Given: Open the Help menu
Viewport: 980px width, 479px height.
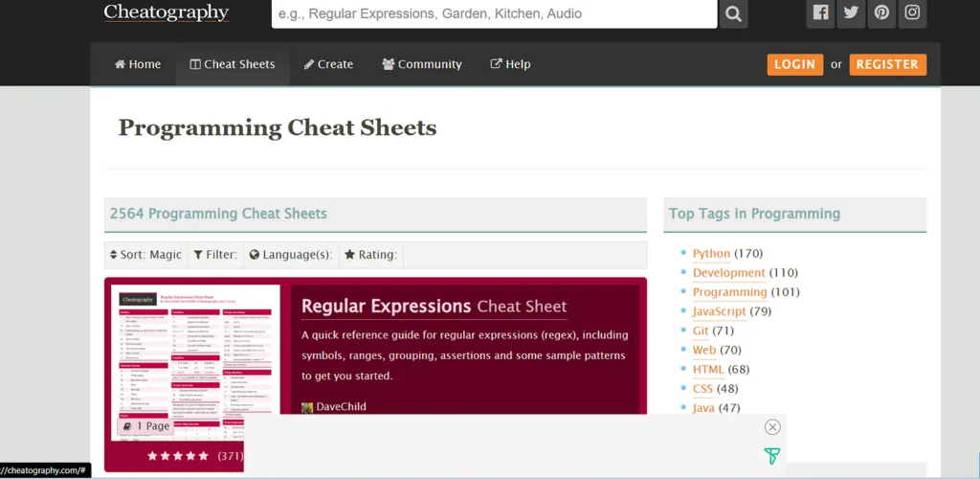Looking at the screenshot, I should pos(511,64).
